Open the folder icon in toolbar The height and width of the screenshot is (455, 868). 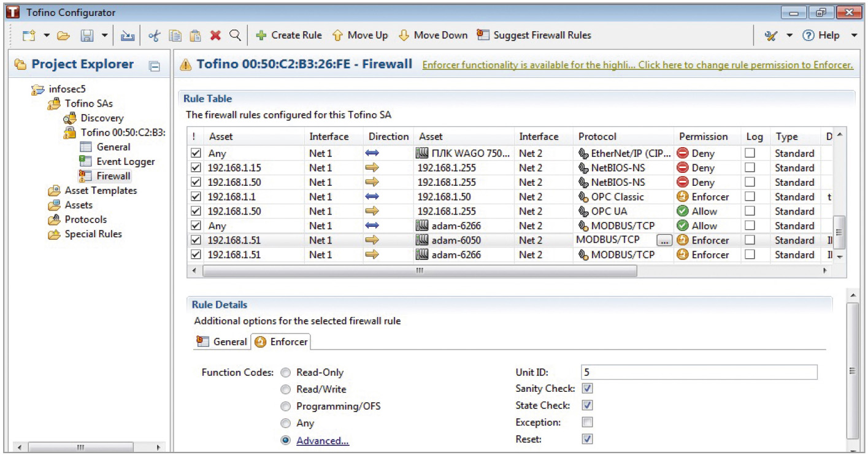[63, 36]
